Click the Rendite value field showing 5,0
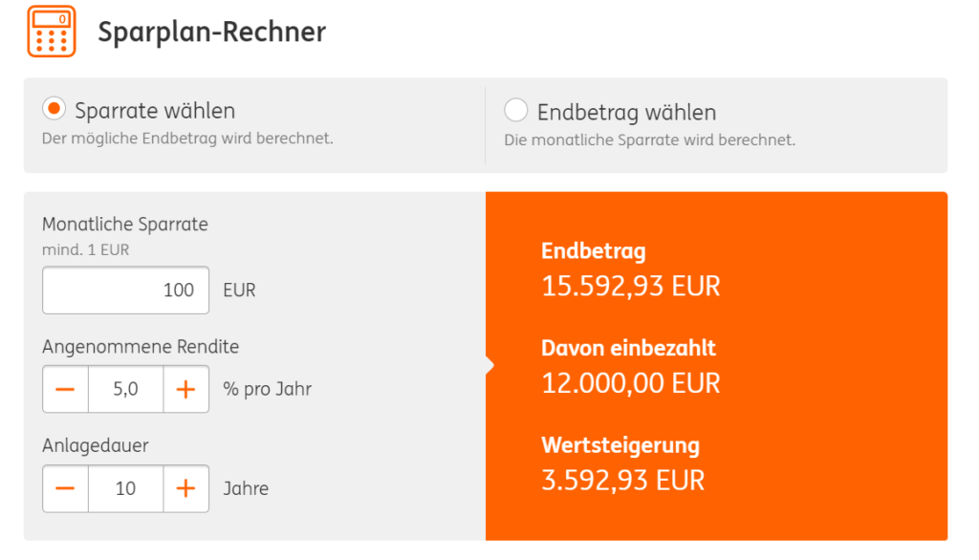Viewport: 979px width, 560px height. (x=125, y=389)
